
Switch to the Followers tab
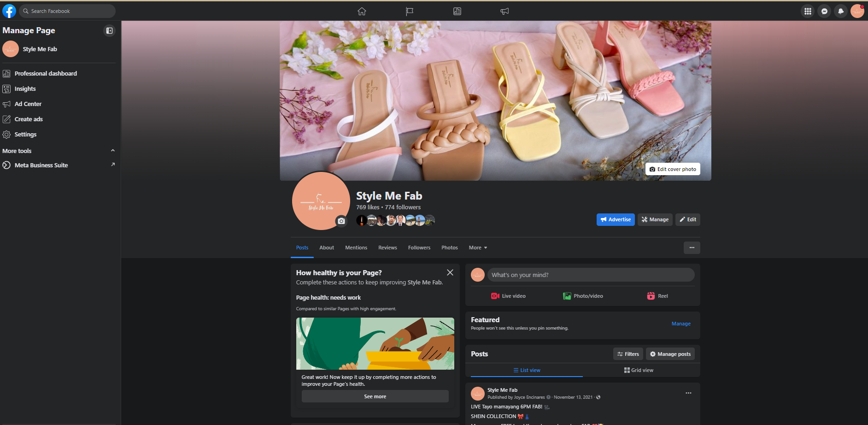coord(419,248)
